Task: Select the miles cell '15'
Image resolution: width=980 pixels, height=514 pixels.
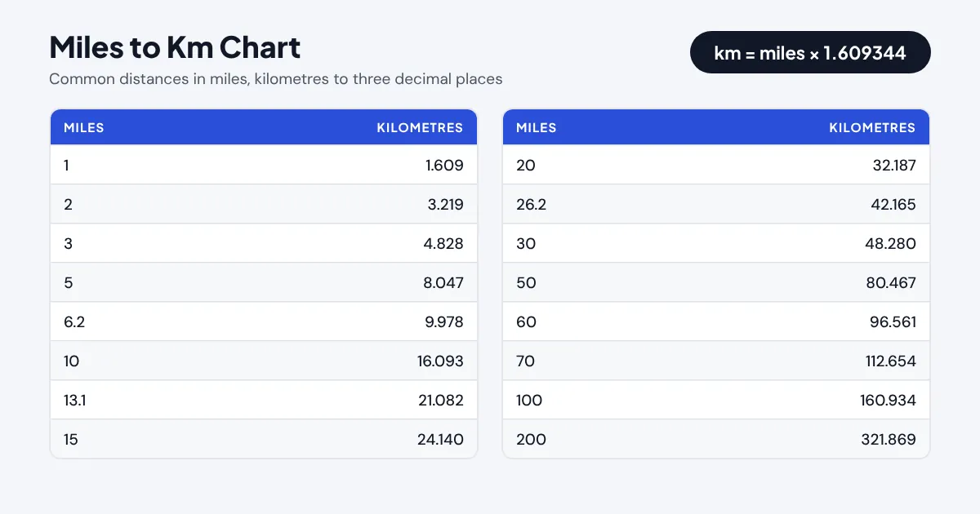Action: [70, 439]
